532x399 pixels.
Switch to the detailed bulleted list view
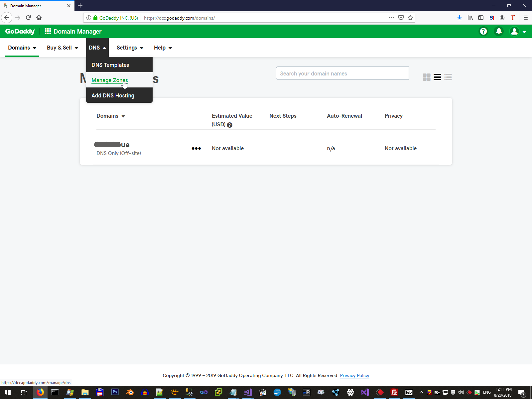click(x=448, y=77)
